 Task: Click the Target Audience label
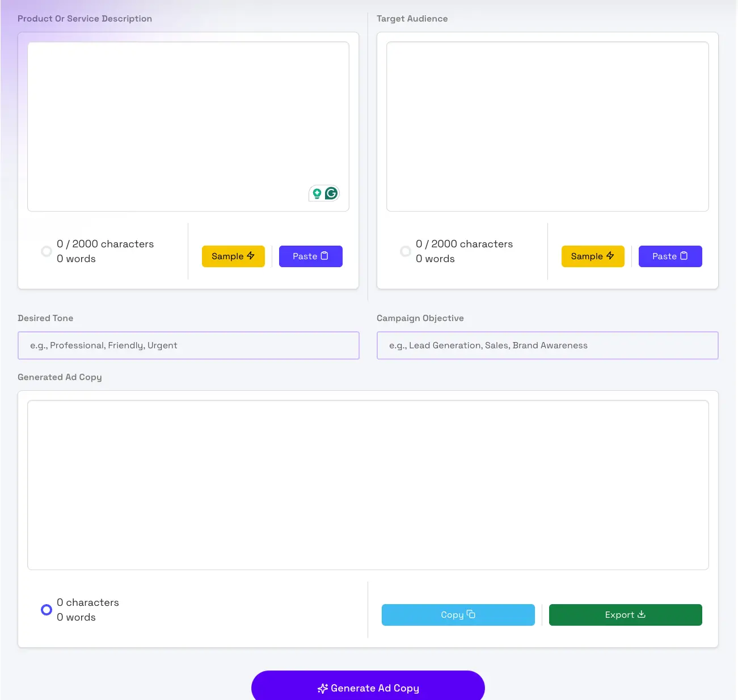(412, 19)
